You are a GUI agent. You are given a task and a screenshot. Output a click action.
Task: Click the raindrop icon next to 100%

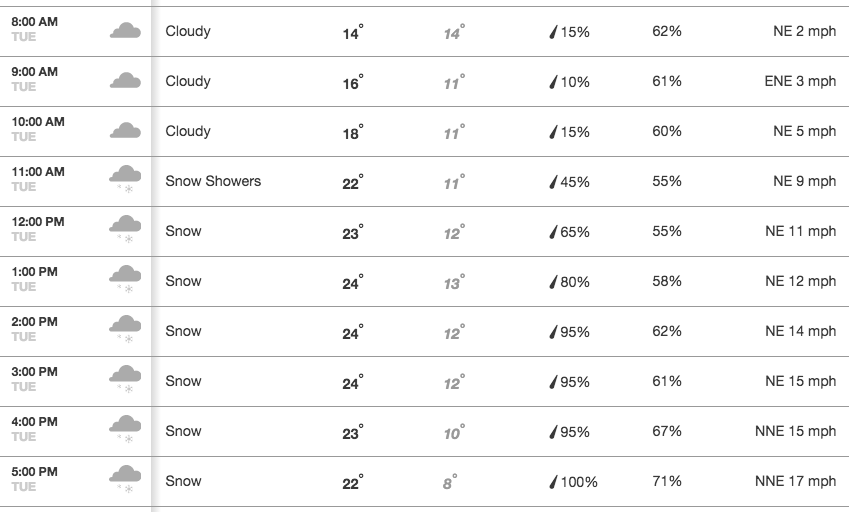tap(553, 482)
